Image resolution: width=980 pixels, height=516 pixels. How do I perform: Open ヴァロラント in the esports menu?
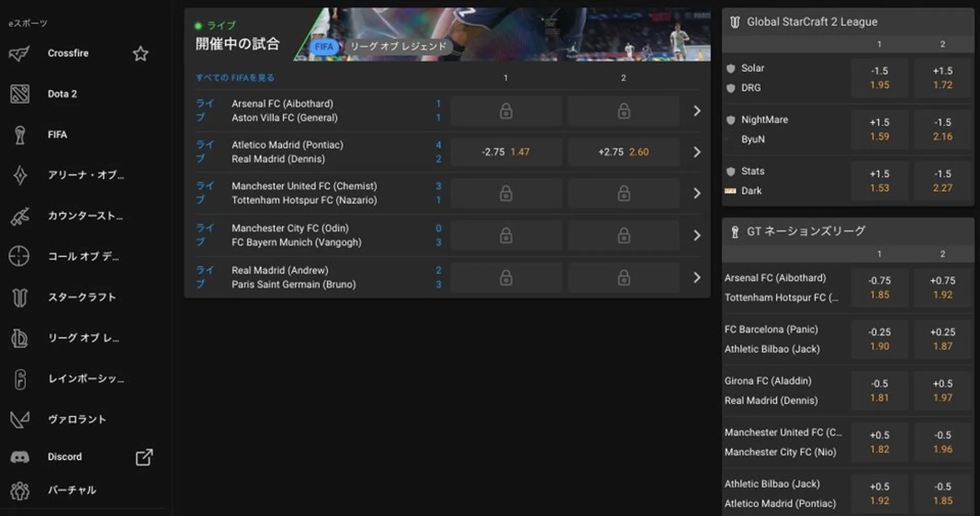[x=77, y=419]
